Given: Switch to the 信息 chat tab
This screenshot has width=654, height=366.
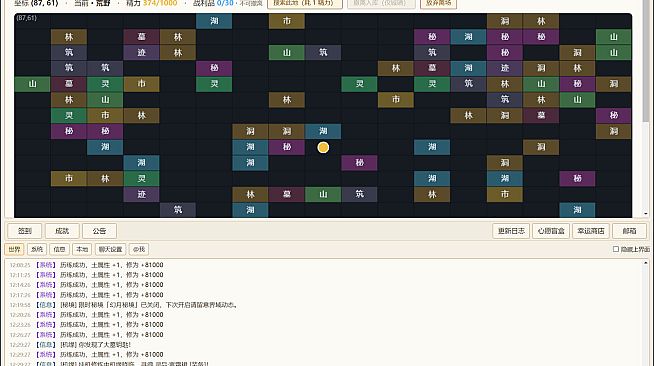Looking at the screenshot, I should [60, 249].
